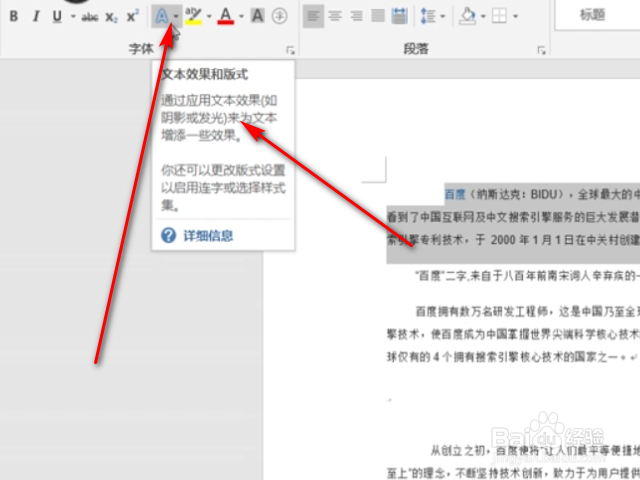The height and width of the screenshot is (480, 640).
Task: Open Font dialog launcher
Action: (291, 51)
